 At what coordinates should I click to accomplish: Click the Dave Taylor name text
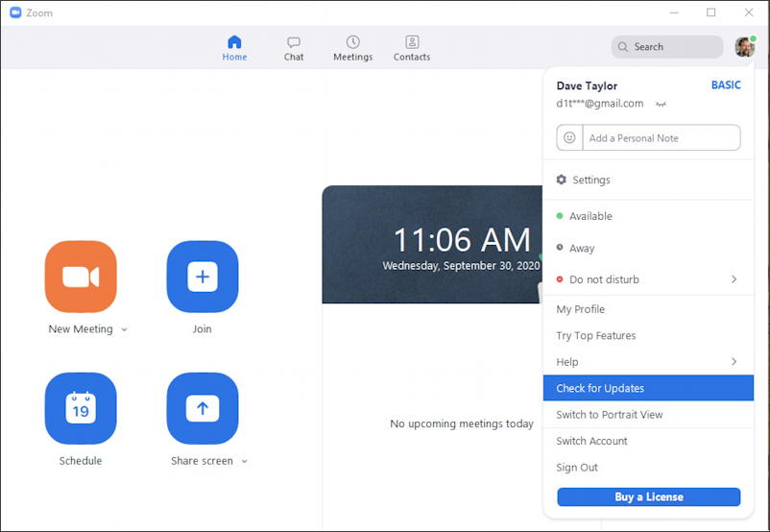pos(587,86)
